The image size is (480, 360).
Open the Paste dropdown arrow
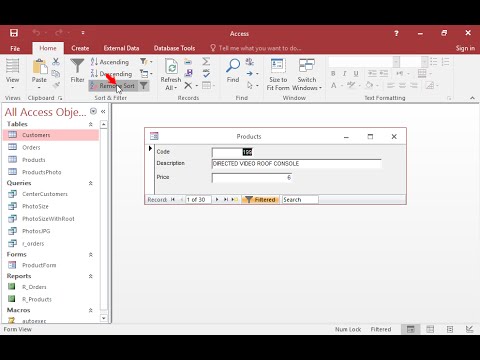(x=39, y=88)
